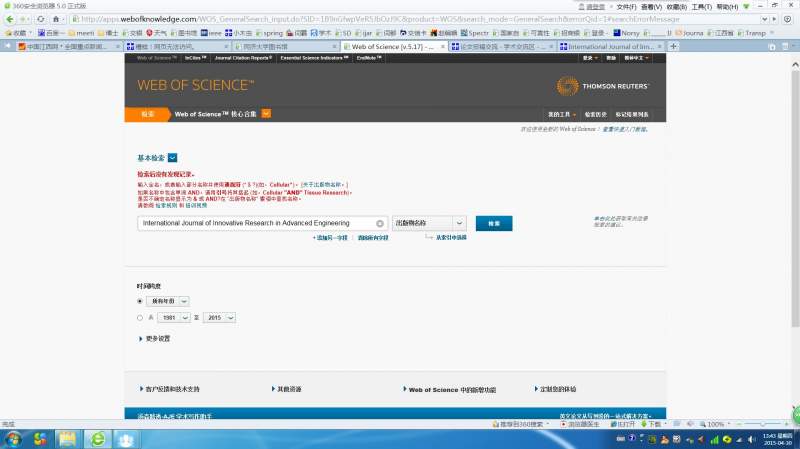Open the Web of Science core collection dropdown
Image resolution: width=800 pixels, height=449 pixels.
coord(266,113)
